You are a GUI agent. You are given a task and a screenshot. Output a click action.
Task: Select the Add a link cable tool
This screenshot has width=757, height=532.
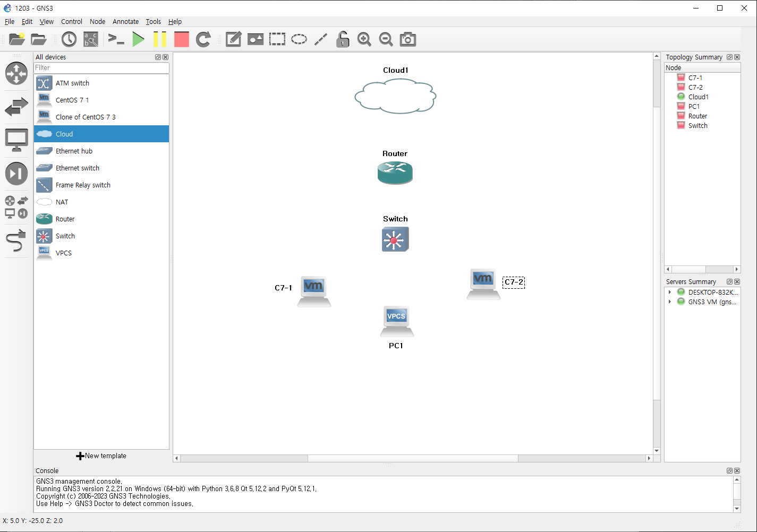pyautogui.click(x=16, y=241)
